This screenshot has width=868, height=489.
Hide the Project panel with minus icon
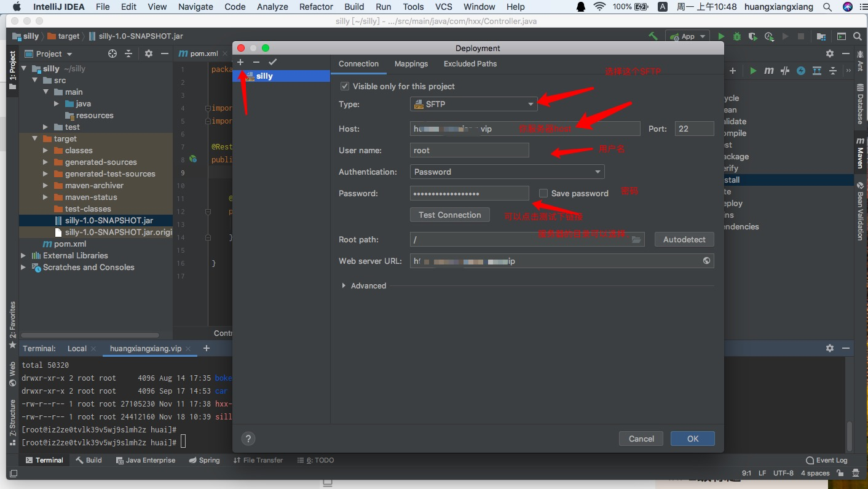pyautogui.click(x=164, y=54)
